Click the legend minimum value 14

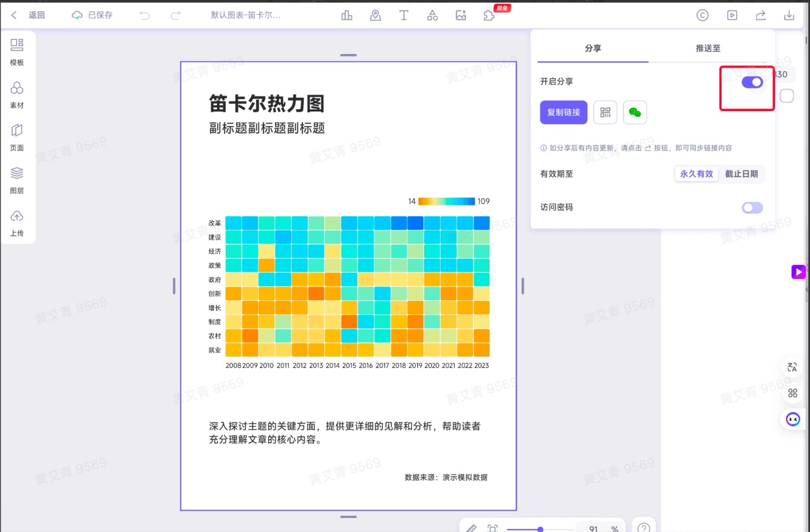click(x=412, y=201)
